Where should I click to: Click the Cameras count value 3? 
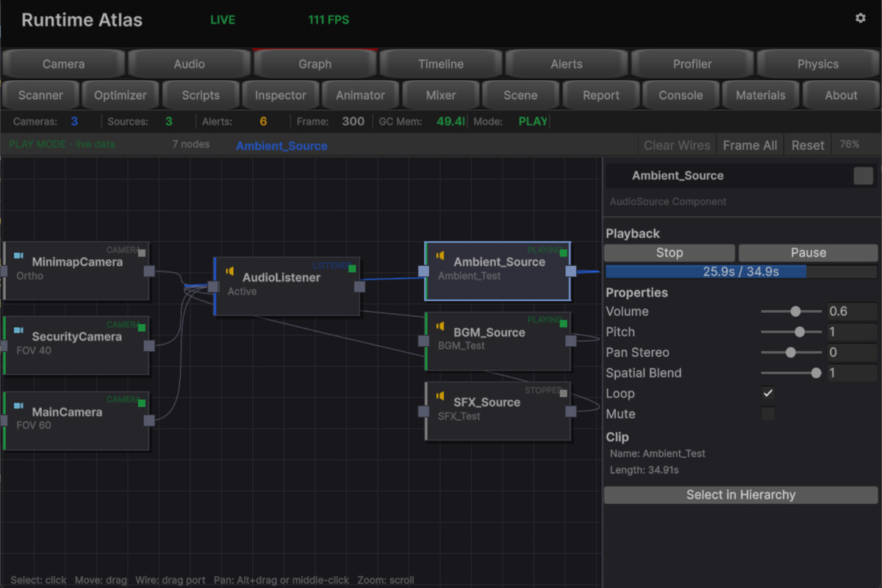[74, 121]
